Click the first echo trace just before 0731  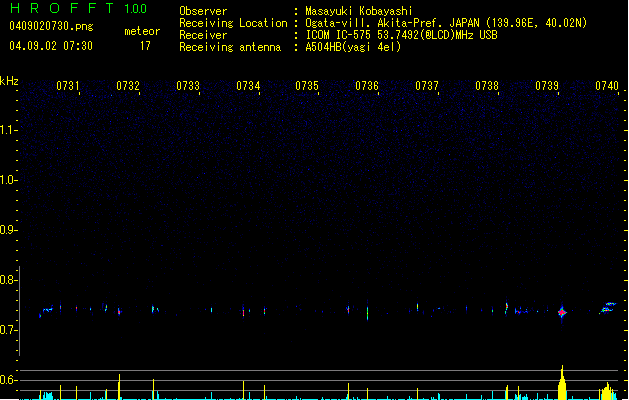(x=46, y=311)
